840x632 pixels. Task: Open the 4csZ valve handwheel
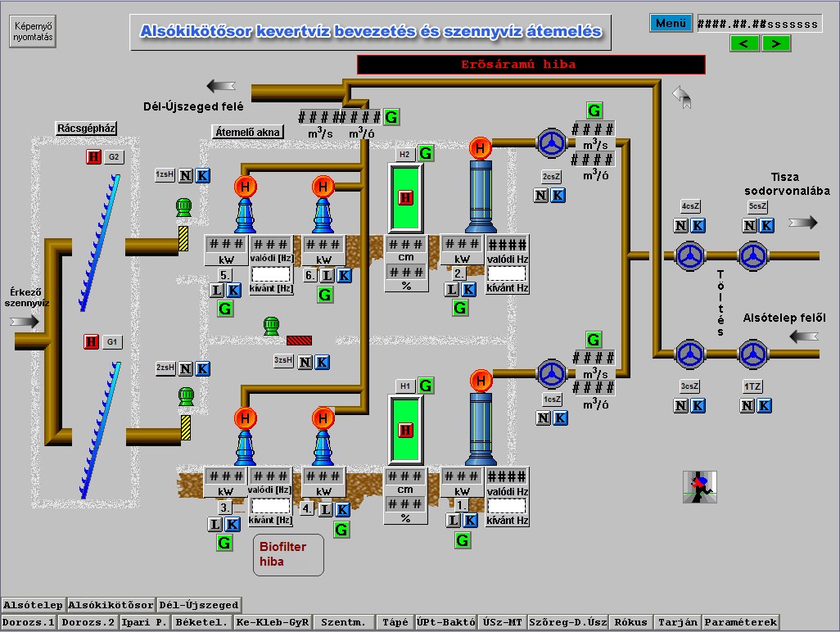coord(690,256)
